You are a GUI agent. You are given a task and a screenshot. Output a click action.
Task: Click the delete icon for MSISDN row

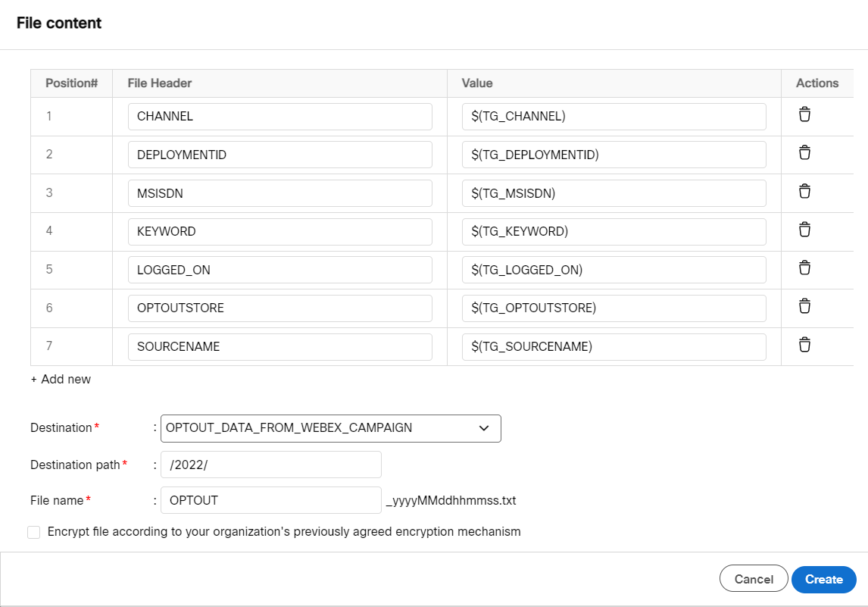804,191
